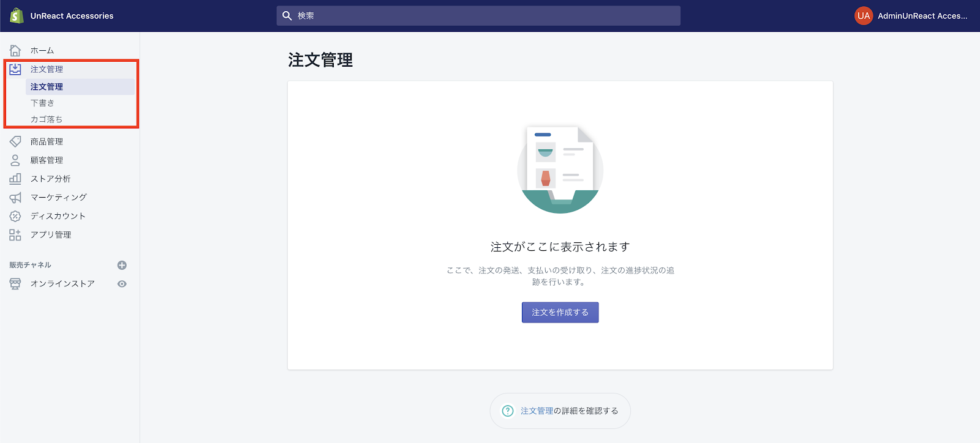Click the Analytics (ストア分析) bar chart icon
Image resolution: width=980 pixels, height=443 pixels.
(15, 179)
